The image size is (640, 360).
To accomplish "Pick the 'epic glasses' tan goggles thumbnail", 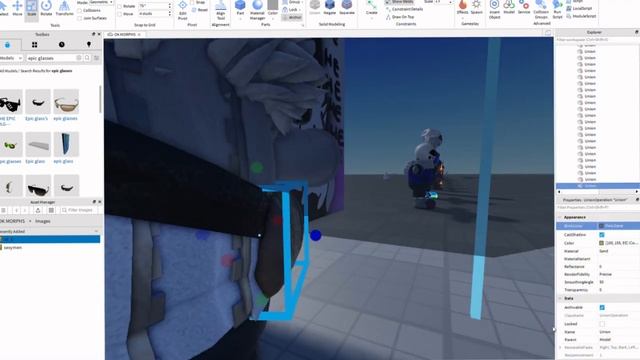I will [x=66, y=102].
